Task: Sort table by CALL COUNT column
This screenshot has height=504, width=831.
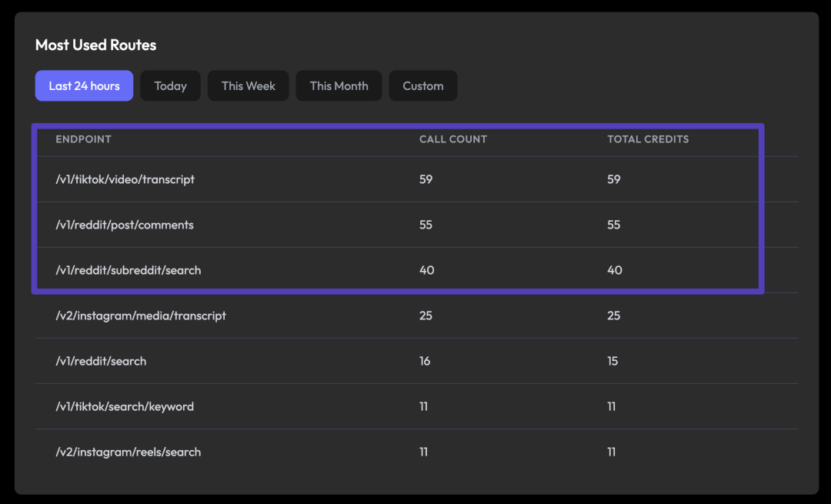Action: tap(453, 139)
